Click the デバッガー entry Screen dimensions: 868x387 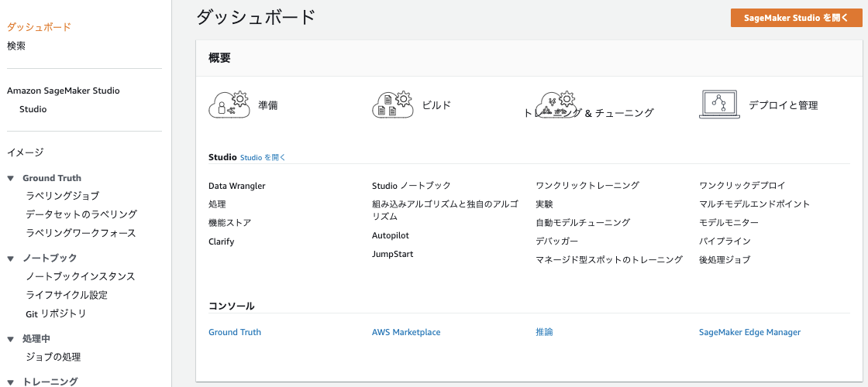pos(557,241)
